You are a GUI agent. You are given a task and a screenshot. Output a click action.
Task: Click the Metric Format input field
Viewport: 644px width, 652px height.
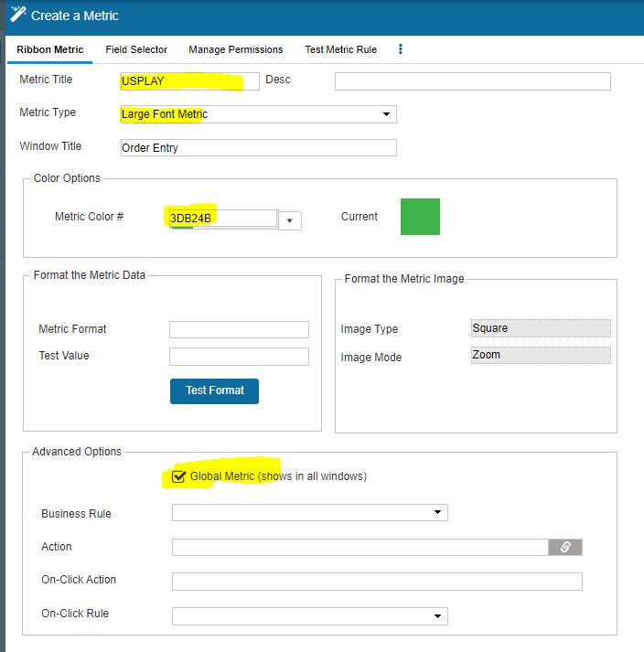pyautogui.click(x=239, y=329)
